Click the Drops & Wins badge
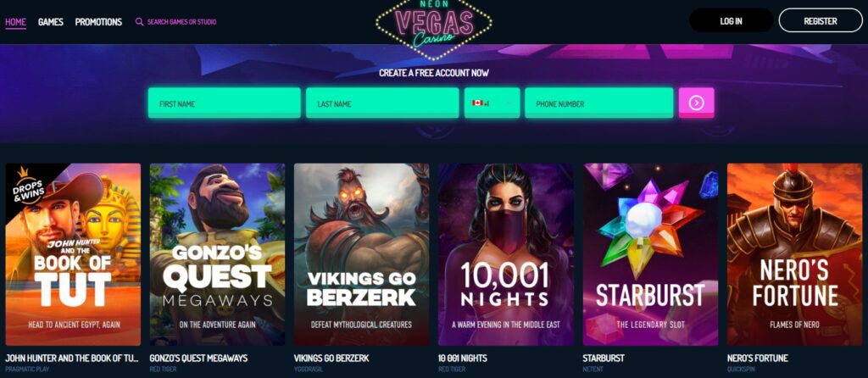 [26, 186]
